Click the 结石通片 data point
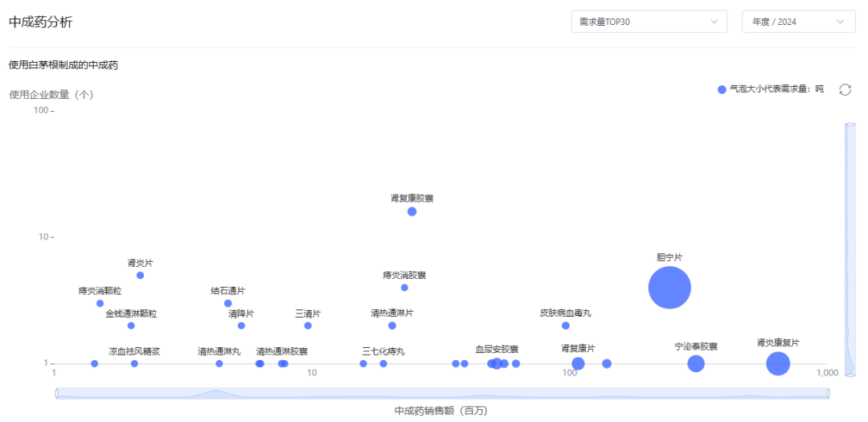The width and height of the screenshot is (868, 422). 228,304
